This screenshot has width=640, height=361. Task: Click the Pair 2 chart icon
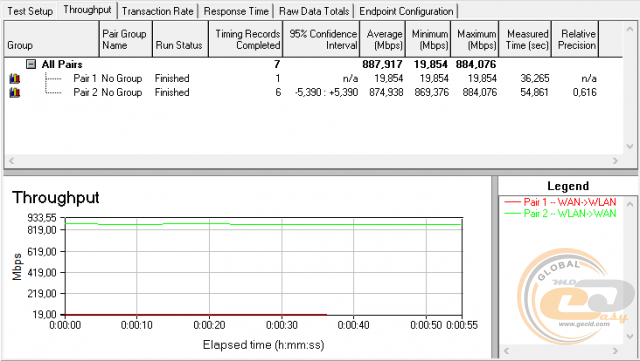pos(15,92)
